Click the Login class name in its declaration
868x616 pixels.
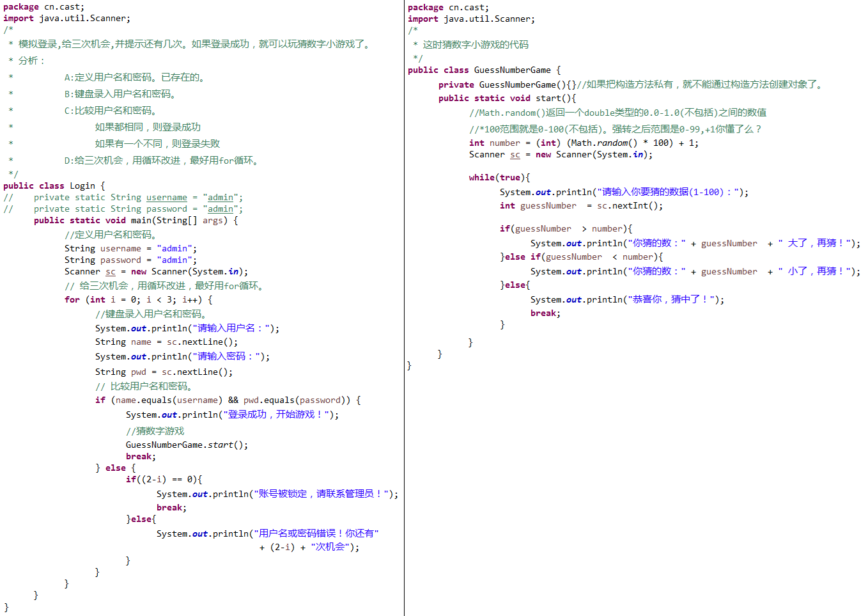tap(82, 186)
